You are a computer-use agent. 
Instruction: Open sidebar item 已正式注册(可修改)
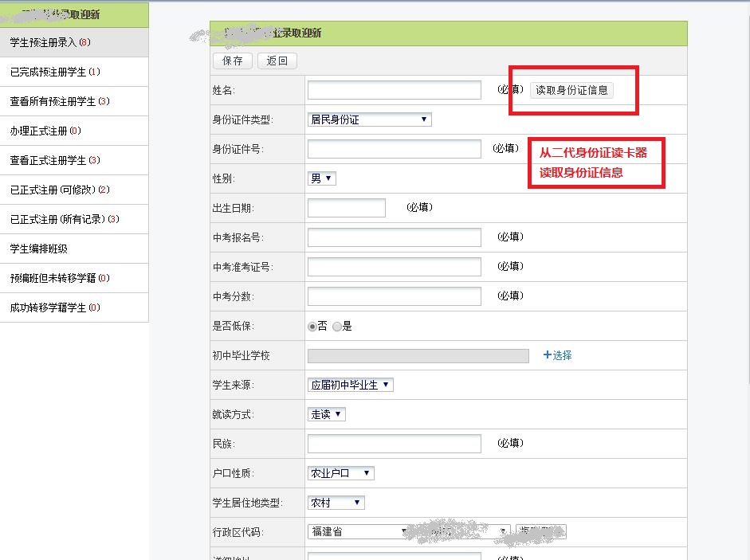click(74, 190)
